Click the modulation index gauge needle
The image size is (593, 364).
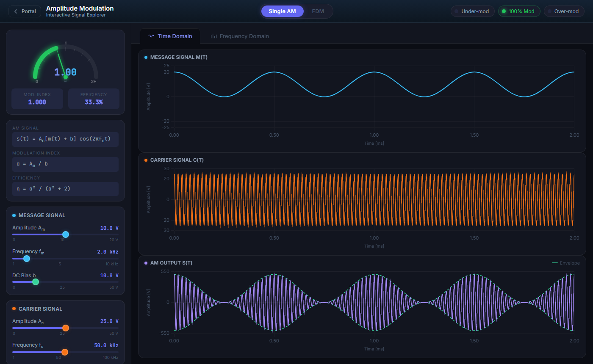(62, 63)
